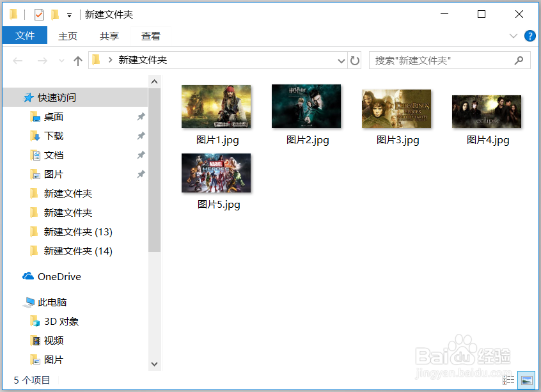Viewport: 541px width, 392px height.
Task: Click the navigation pane scroll up arrow
Action: pyautogui.click(x=155, y=82)
